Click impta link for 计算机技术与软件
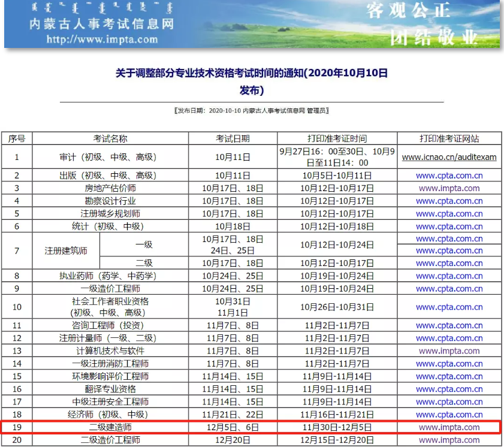 click(x=449, y=351)
